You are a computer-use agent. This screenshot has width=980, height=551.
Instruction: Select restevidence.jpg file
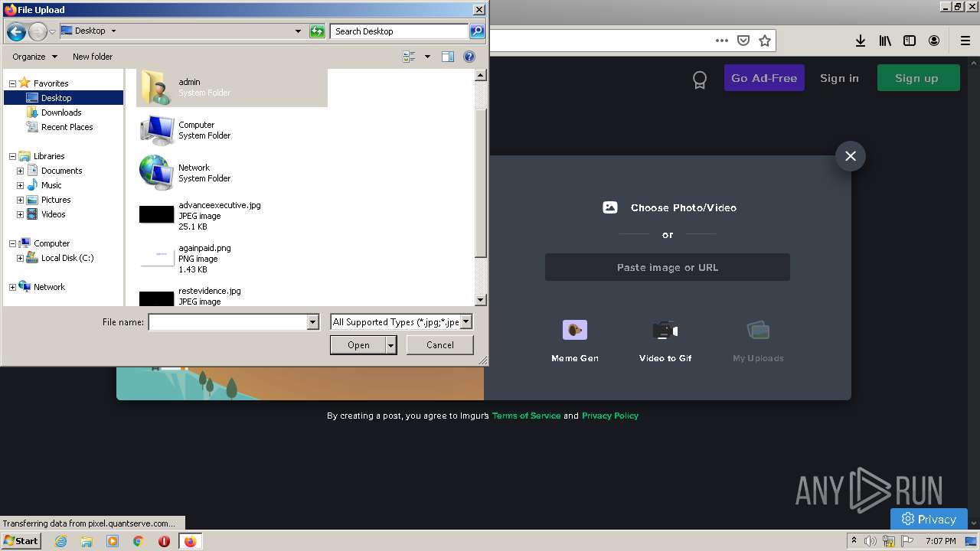[232, 296]
